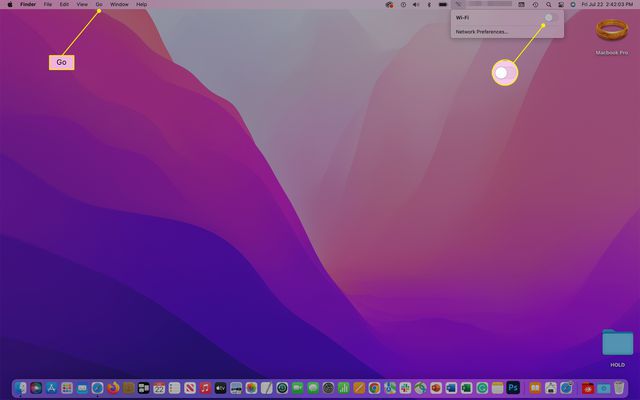Launch Photoshop from the Dock
Viewport: 640px width, 400px height.
[x=513, y=387]
